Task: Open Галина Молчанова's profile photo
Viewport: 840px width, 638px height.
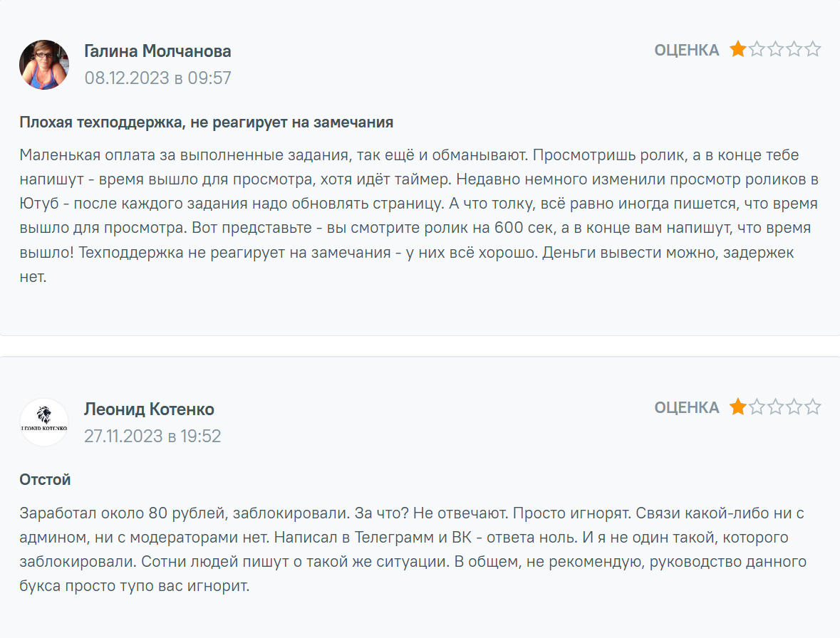Action: (44, 65)
